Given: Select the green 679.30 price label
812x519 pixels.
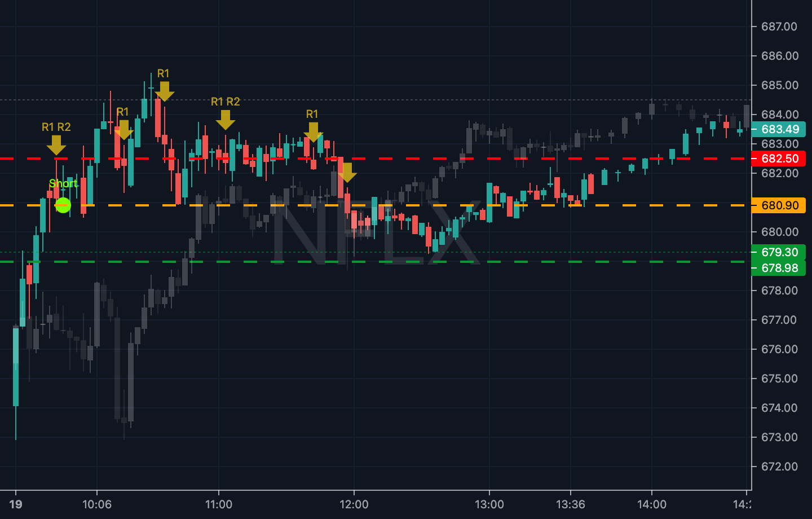Looking at the screenshot, I should pos(780,252).
